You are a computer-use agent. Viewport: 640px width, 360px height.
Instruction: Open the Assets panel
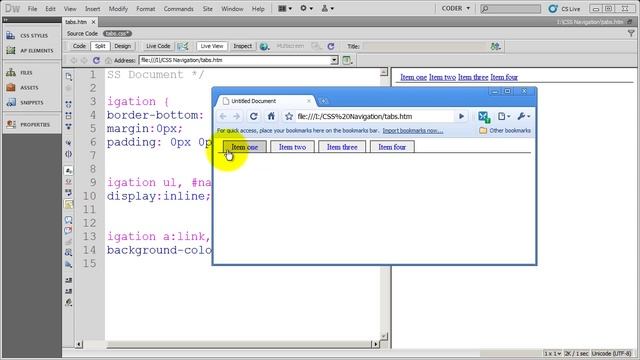click(x=22, y=88)
